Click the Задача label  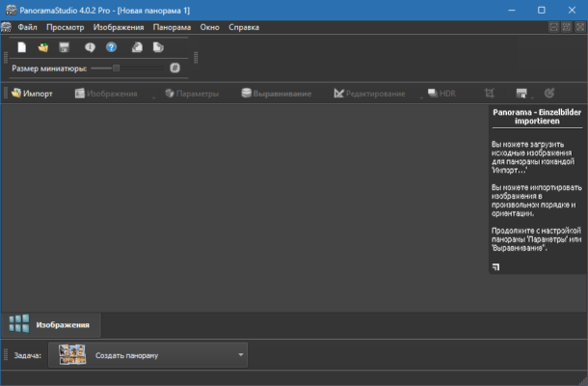click(27, 355)
